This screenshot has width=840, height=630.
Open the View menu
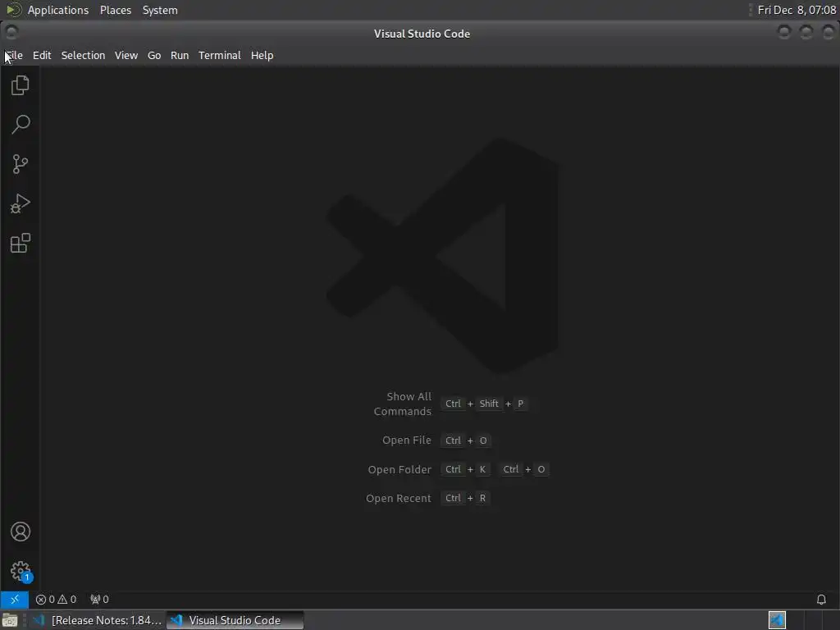126,55
